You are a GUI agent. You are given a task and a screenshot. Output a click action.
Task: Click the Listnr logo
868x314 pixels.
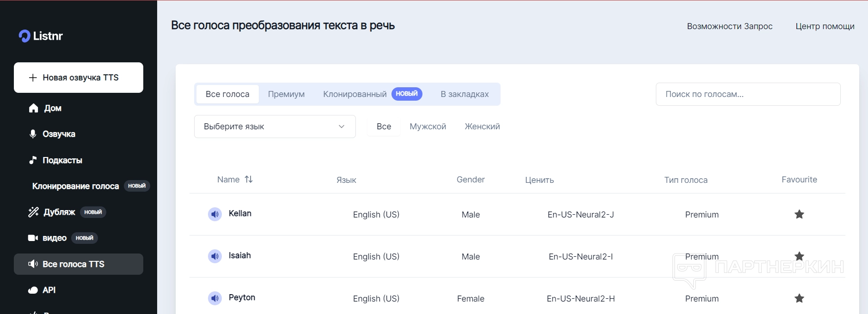point(41,36)
